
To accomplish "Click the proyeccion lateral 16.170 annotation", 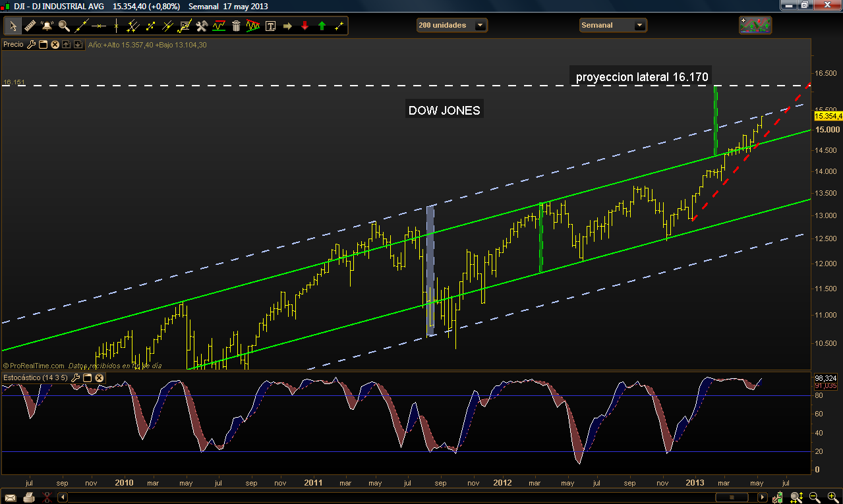I will (x=642, y=77).
